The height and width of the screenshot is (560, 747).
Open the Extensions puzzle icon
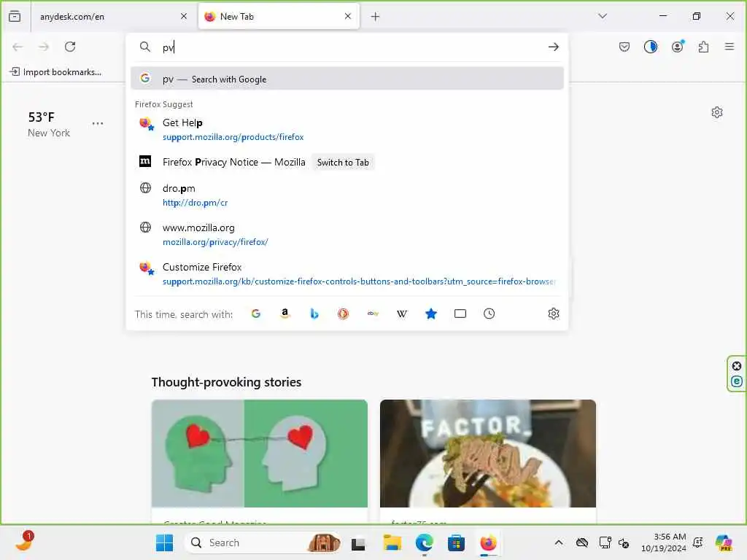pos(703,47)
